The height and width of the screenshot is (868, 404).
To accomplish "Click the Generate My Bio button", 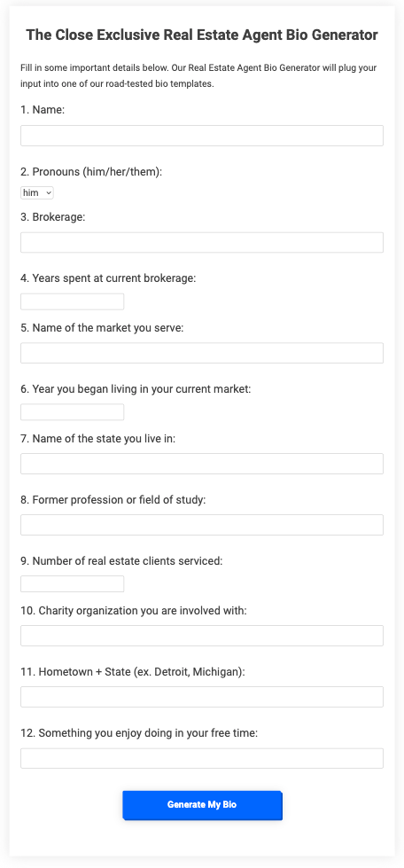I will coord(202,805).
